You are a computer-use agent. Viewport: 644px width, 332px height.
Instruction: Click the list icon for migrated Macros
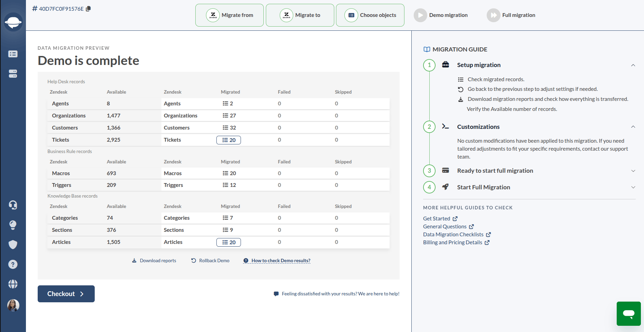(x=225, y=173)
